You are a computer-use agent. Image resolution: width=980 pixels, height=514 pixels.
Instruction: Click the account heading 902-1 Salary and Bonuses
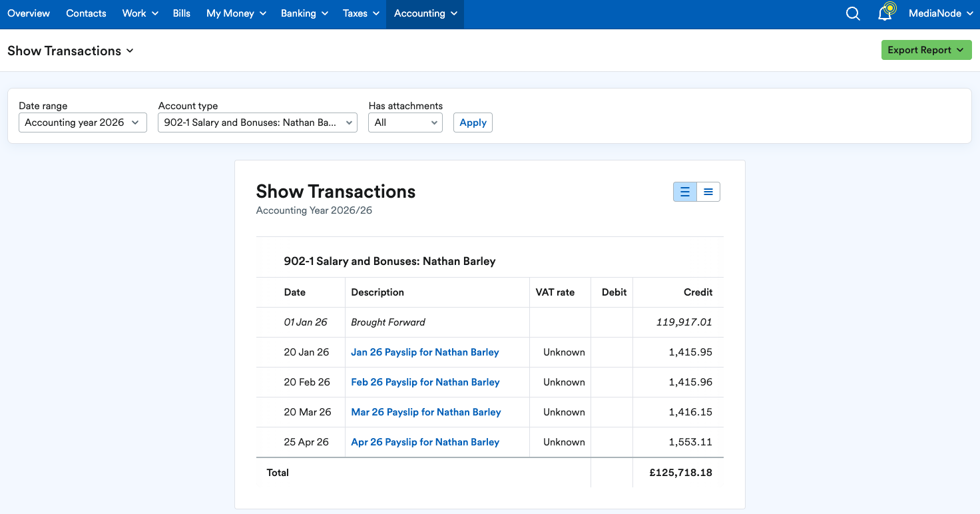click(389, 261)
